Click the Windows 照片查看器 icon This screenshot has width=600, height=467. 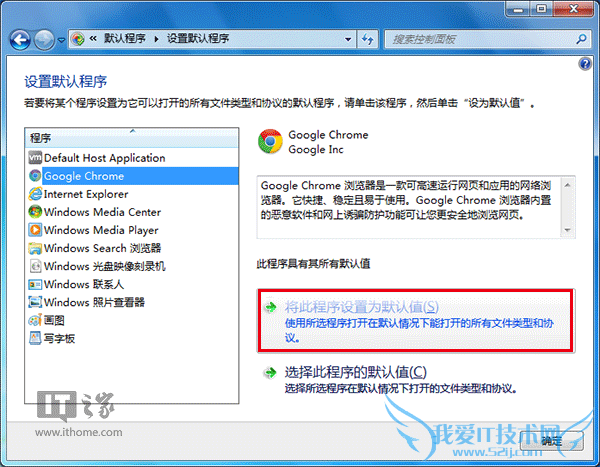[x=35, y=302]
